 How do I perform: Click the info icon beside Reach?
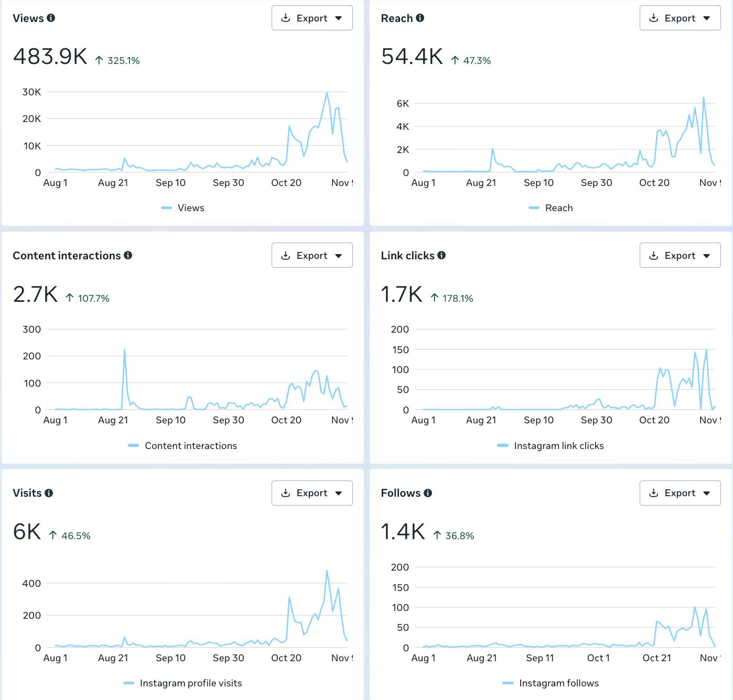420,18
